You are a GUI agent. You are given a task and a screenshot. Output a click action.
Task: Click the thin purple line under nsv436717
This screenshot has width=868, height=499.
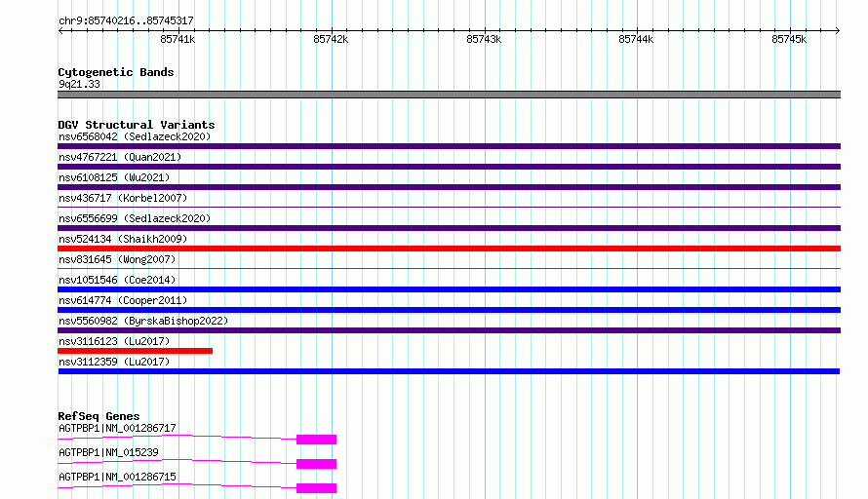[449, 207]
